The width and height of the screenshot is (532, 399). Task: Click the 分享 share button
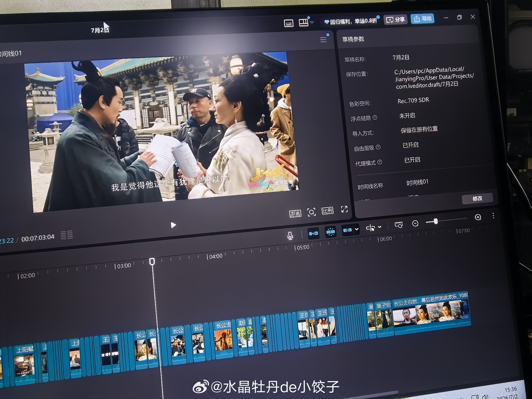(395, 19)
